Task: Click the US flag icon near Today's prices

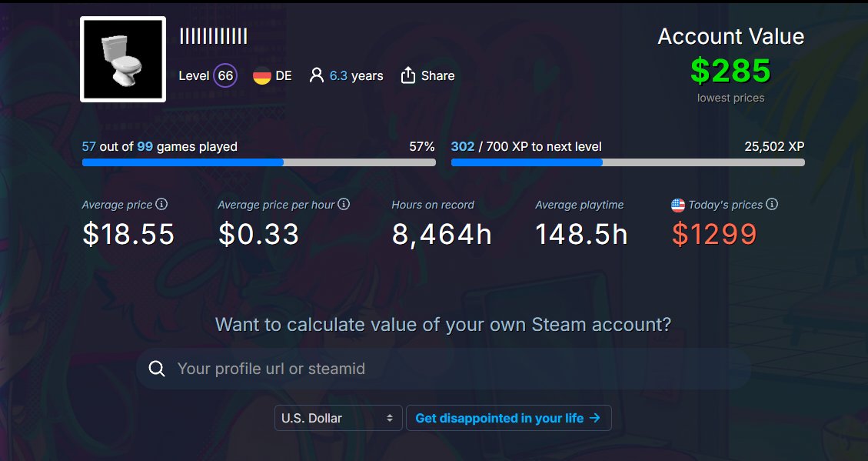Action: 678,205
